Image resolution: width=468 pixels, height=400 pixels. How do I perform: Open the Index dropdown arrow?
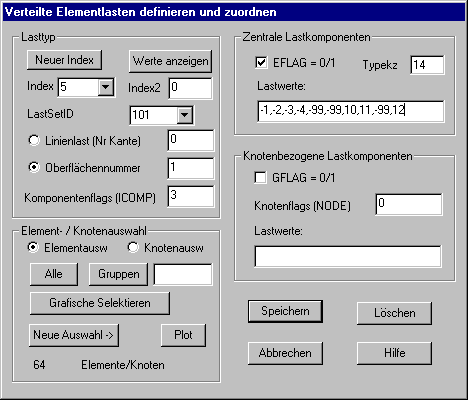[x=106, y=87]
